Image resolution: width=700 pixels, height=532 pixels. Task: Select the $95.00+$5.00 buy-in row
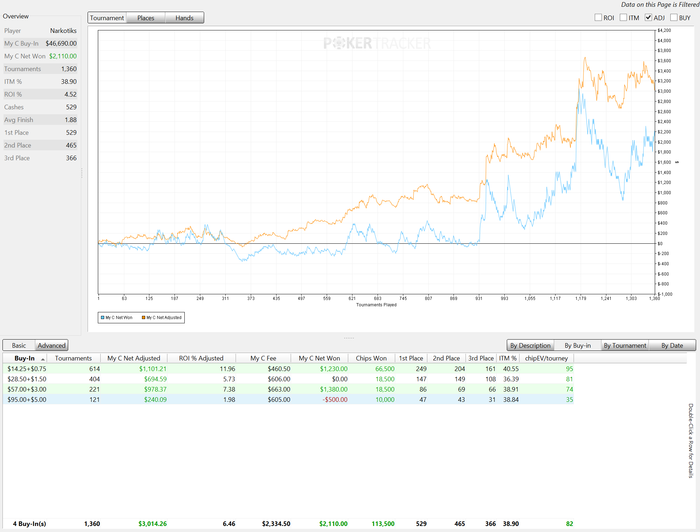pos(288,399)
